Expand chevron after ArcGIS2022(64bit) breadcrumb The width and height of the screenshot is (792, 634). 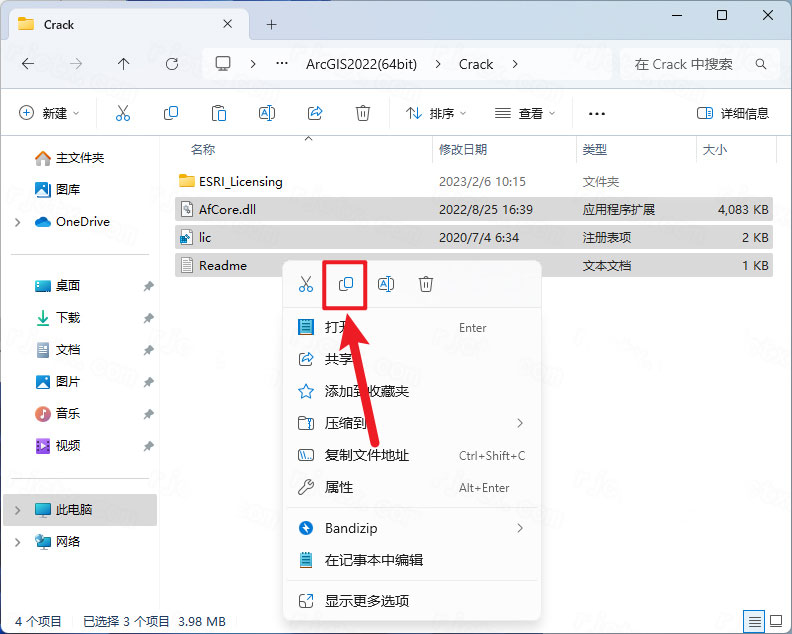(438, 64)
